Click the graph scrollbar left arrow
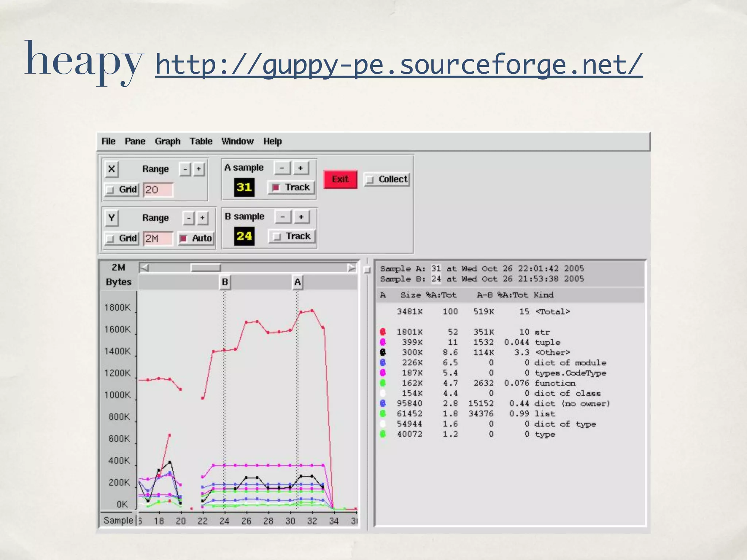Image resolution: width=747 pixels, height=560 pixels. pos(144,268)
